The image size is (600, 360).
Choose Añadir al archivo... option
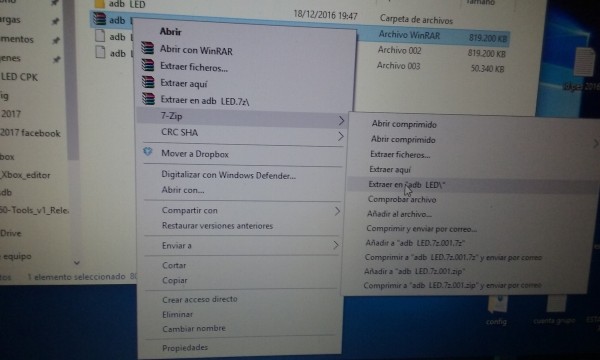(399, 214)
